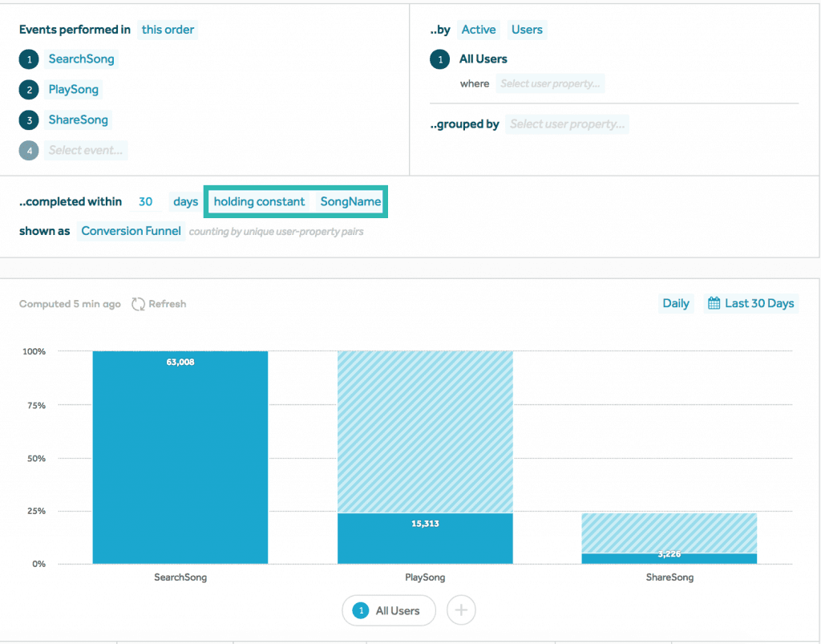The image size is (821, 644).
Task: Toggle the Active users option
Action: (x=478, y=29)
